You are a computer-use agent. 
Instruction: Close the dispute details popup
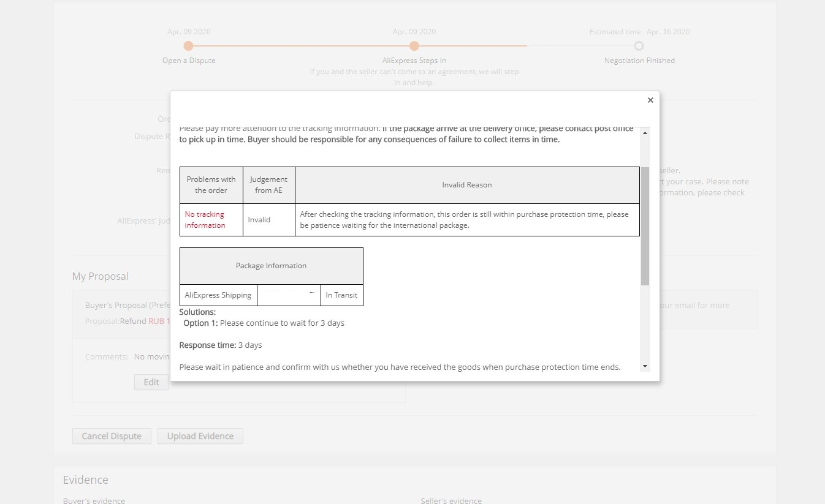[x=650, y=100]
